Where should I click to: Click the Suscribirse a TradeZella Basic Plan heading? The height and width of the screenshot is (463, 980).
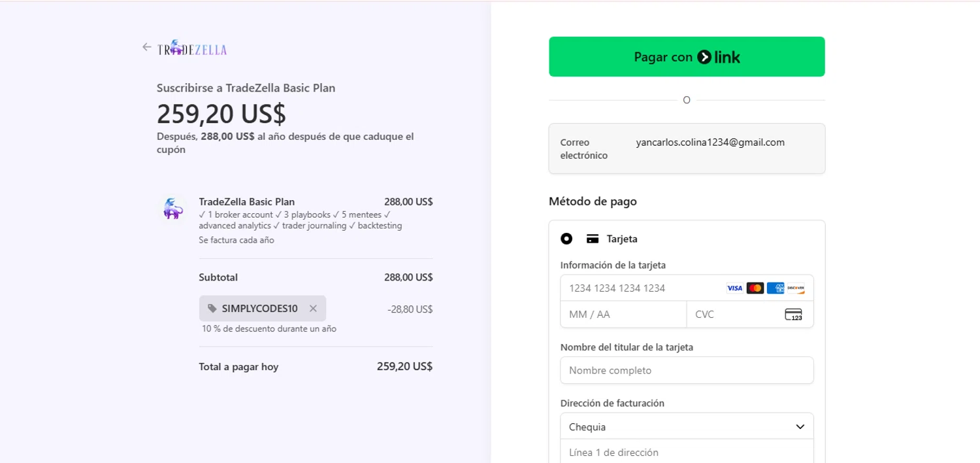246,88
